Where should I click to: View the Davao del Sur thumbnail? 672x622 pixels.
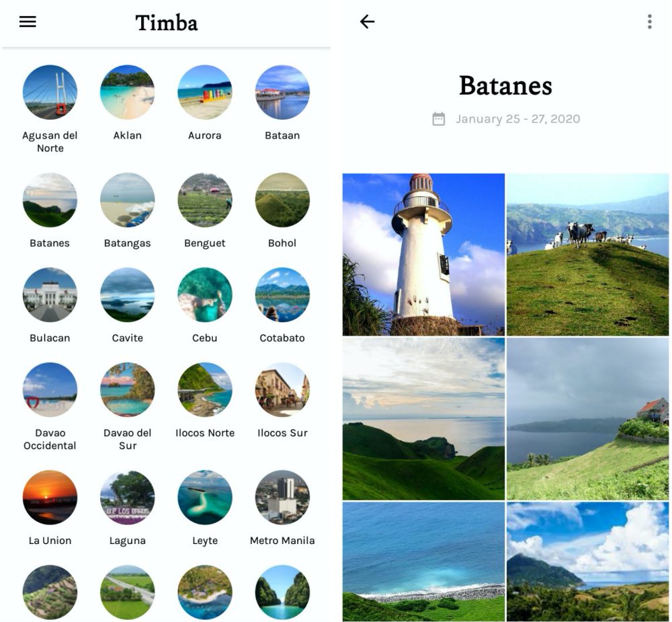(127, 389)
